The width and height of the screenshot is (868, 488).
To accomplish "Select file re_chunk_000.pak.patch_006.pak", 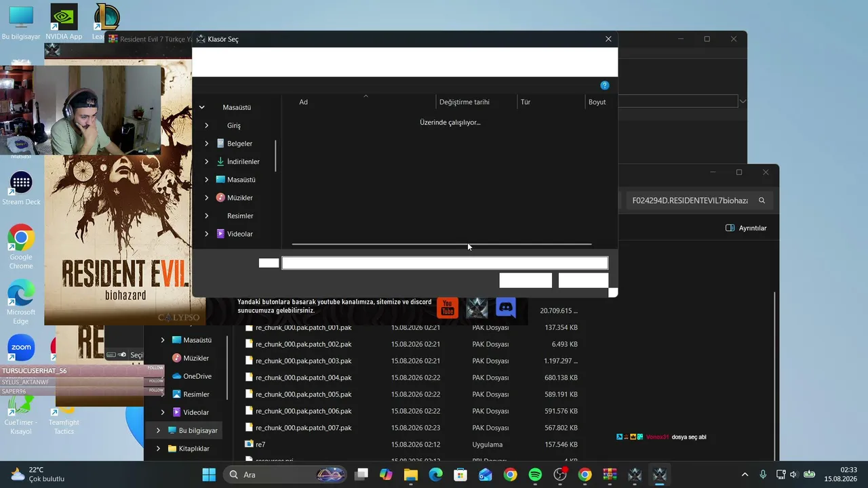I will 304,411.
